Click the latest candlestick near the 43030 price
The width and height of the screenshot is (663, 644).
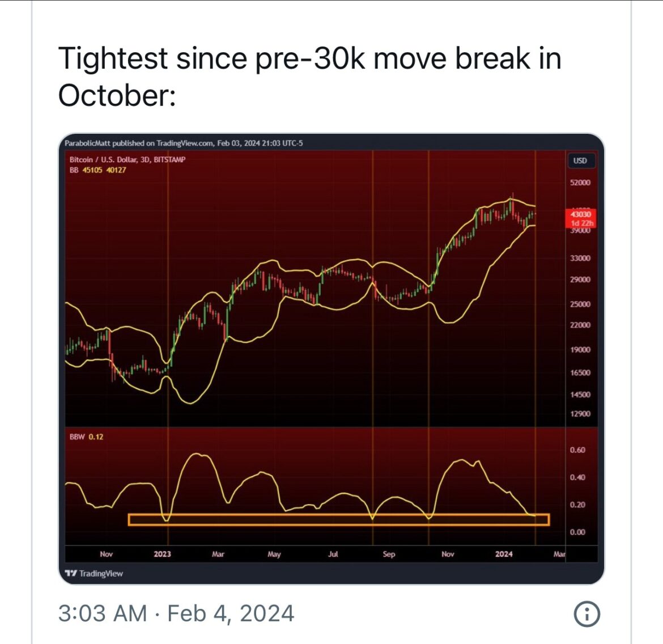[534, 214]
